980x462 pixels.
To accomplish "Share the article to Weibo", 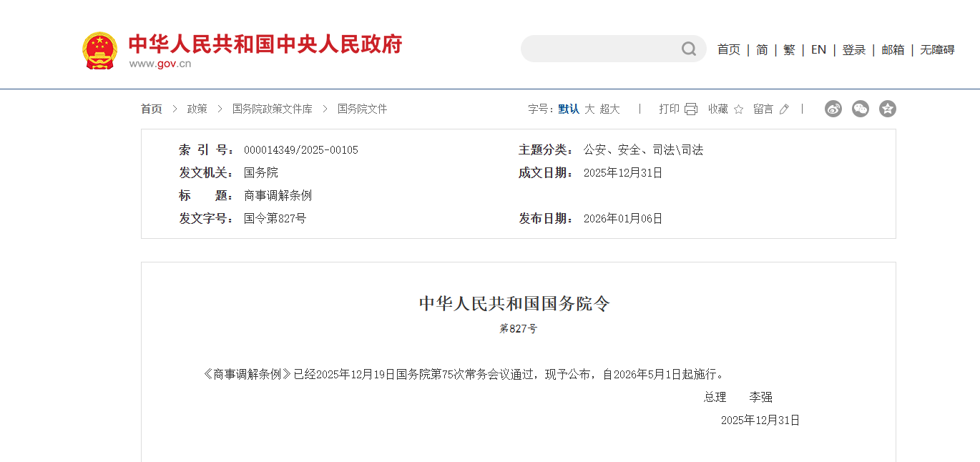I will 833,108.
